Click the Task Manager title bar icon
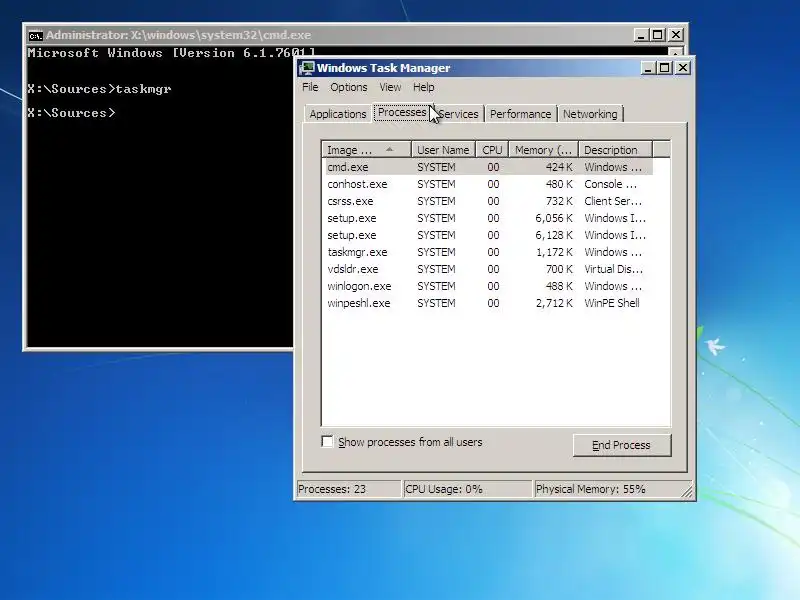Screen dimensions: 800x600 pyautogui.click(x=307, y=68)
